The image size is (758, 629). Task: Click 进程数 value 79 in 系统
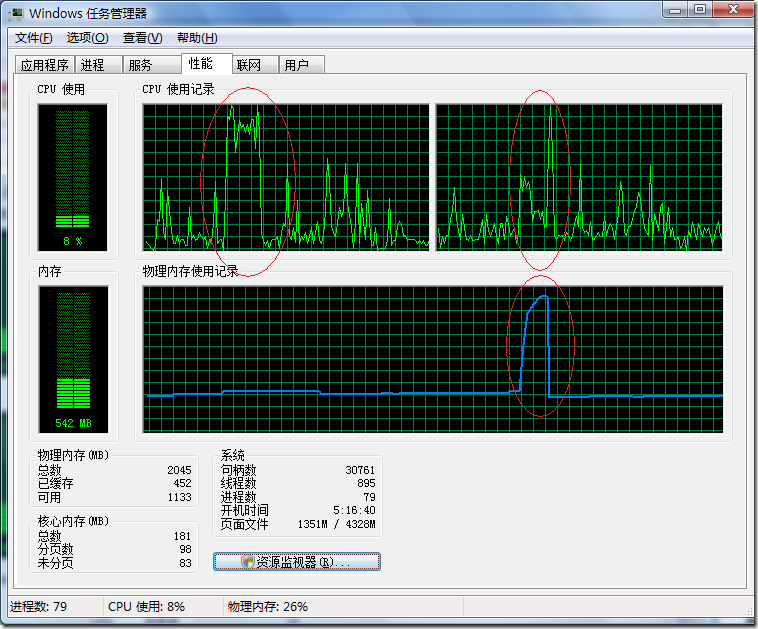point(369,497)
